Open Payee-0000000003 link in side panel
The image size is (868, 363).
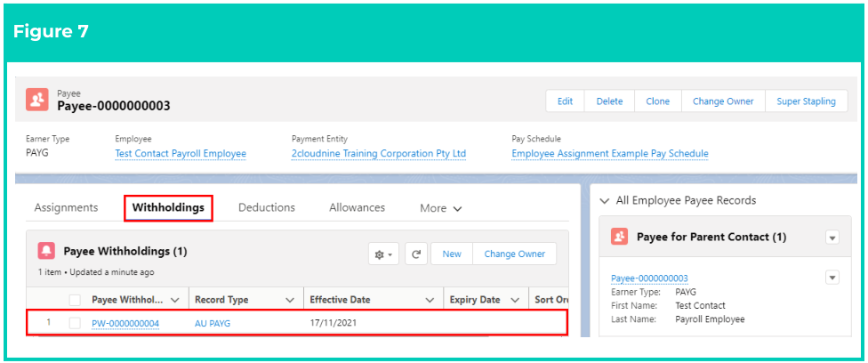tap(649, 278)
